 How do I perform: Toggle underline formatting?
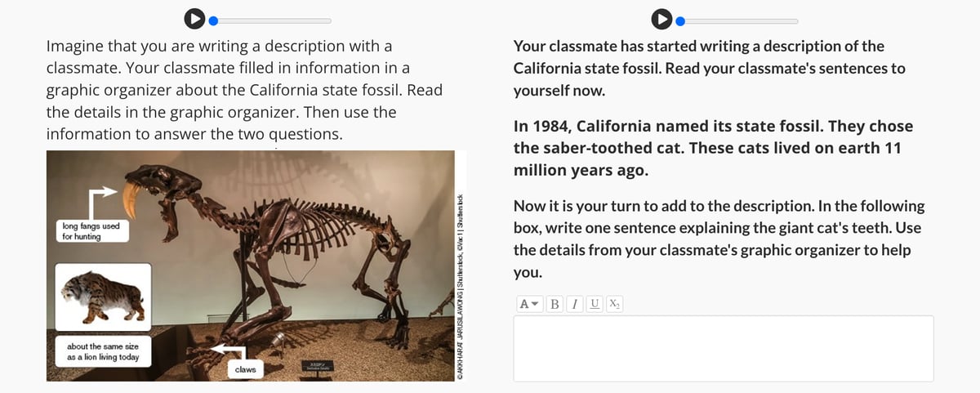coord(595,304)
